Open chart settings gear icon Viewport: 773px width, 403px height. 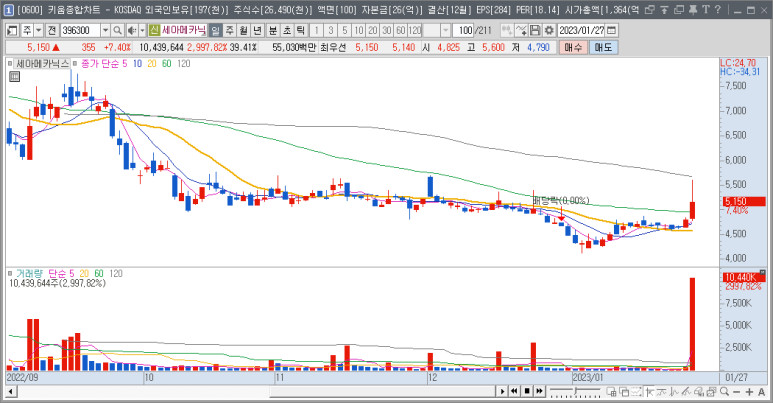(x=550, y=30)
